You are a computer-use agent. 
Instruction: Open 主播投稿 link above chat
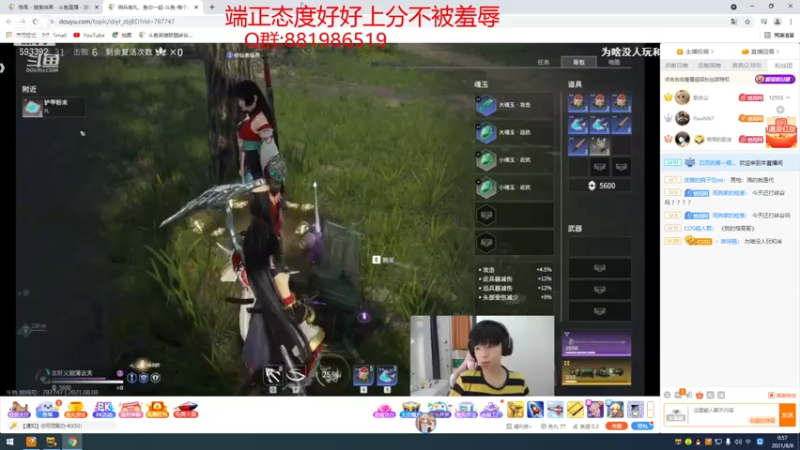click(694, 52)
